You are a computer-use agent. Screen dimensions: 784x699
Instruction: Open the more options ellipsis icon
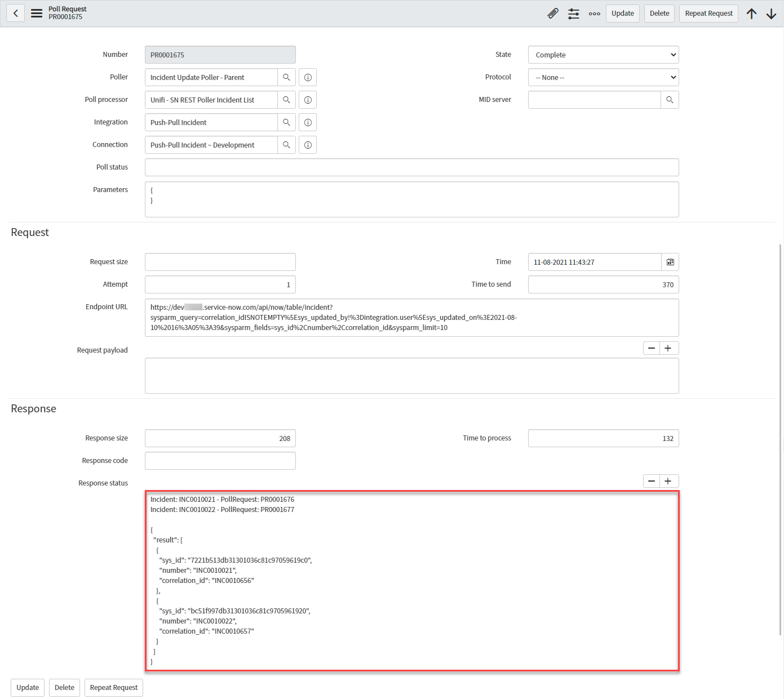(594, 14)
